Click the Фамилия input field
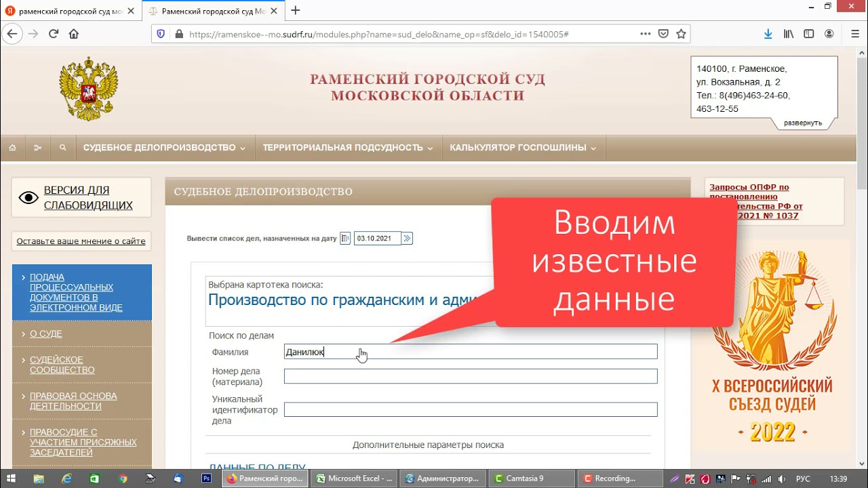This screenshot has height=488, width=868. (471, 352)
